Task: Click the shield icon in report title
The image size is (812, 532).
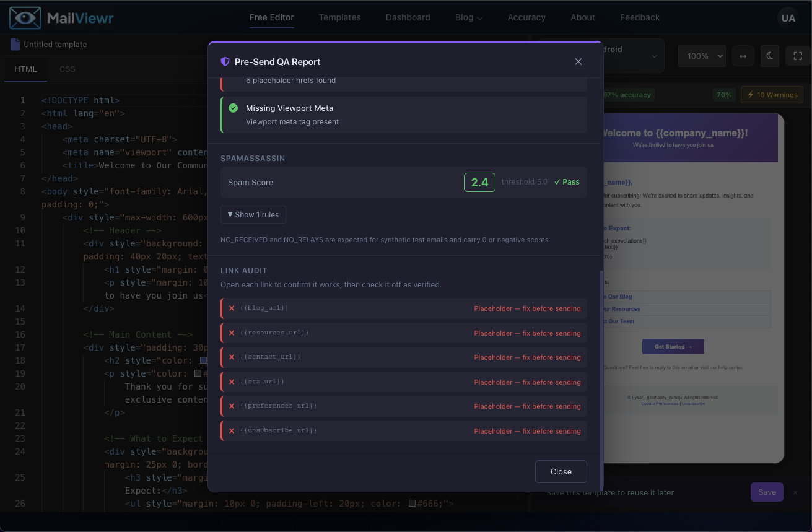Action: pyautogui.click(x=225, y=61)
